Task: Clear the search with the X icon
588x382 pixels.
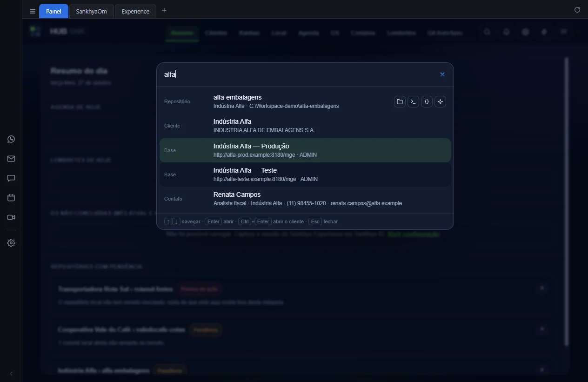Action: pos(442,74)
